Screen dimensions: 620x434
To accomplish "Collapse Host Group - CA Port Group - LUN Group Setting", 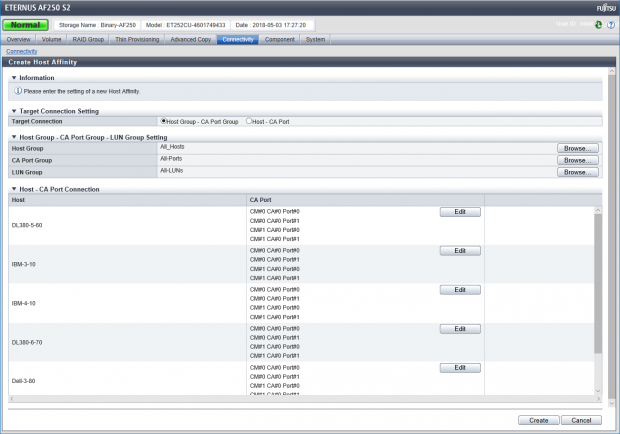I will pos(14,137).
